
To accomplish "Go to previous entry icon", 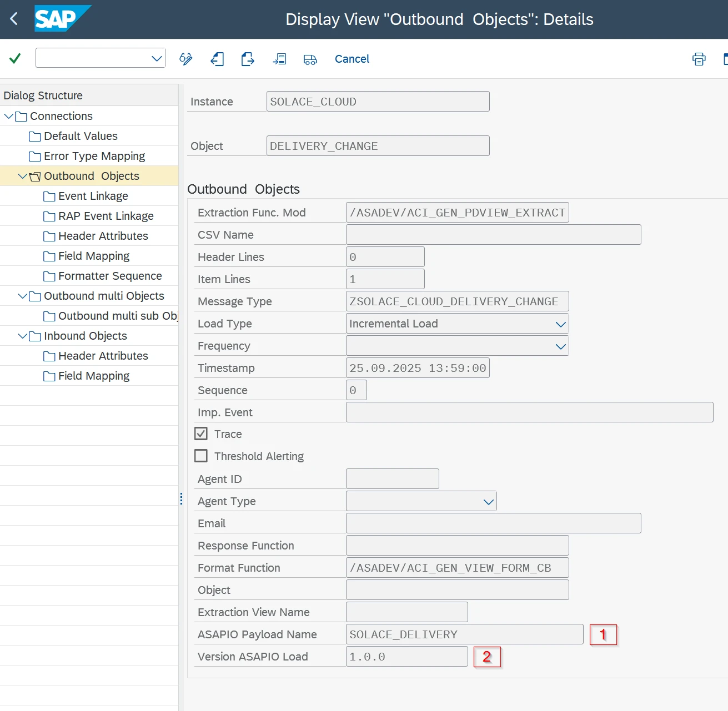I will pos(217,59).
